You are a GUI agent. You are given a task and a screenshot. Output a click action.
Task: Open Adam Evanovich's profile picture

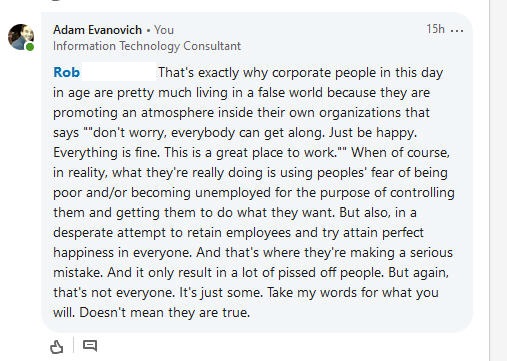[x=21, y=37]
